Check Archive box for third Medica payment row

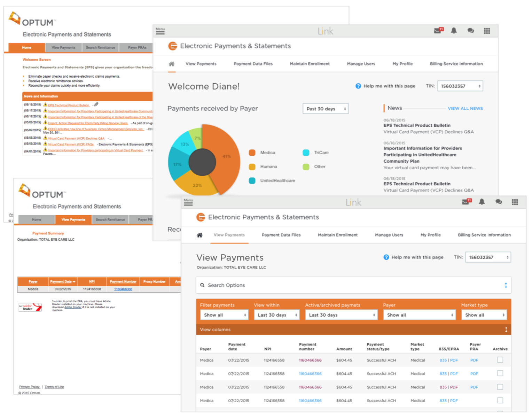[x=500, y=387]
